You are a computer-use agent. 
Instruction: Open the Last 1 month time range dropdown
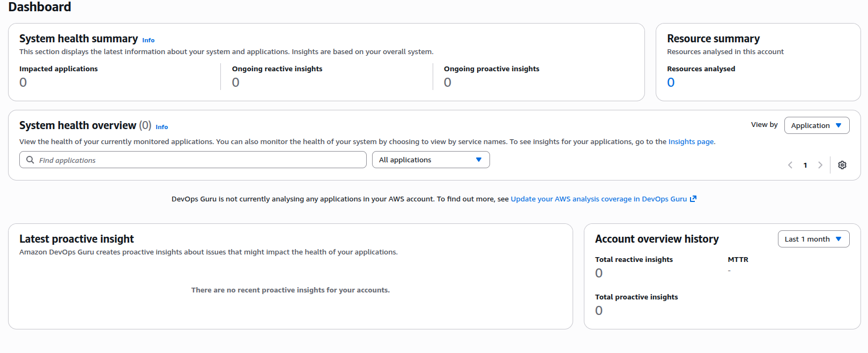tap(813, 239)
